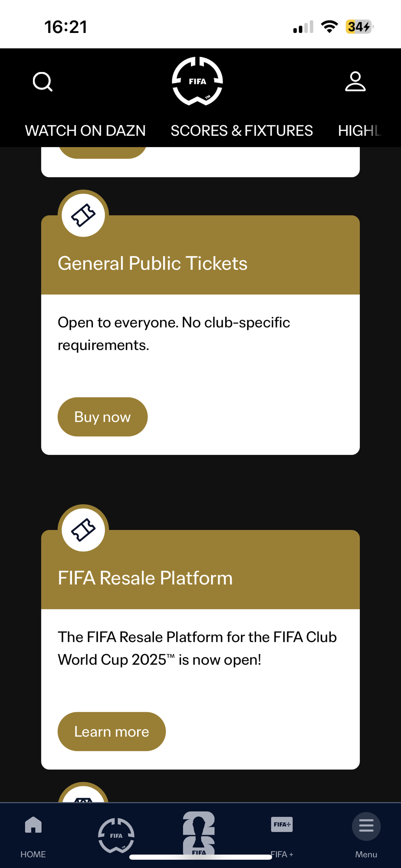Image resolution: width=401 pixels, height=868 pixels.
Task: Select the SCORES & FIXTURES tab
Action: coord(242,131)
